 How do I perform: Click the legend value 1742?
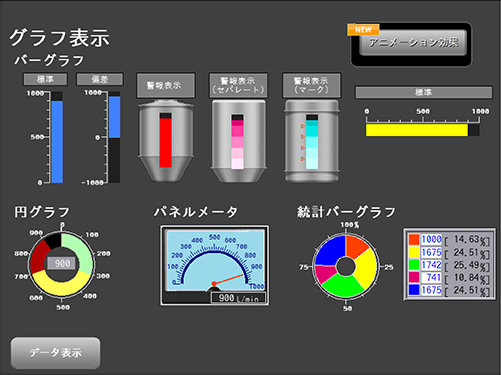coord(431,265)
